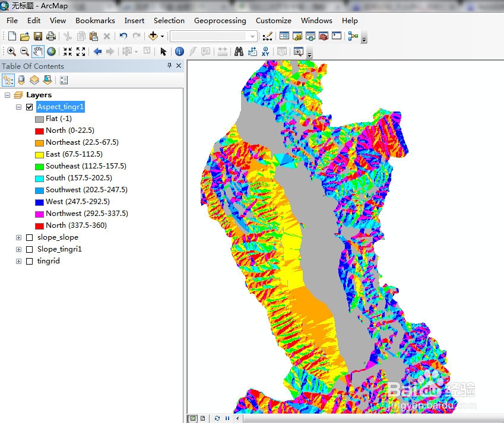This screenshot has width=504, height=423.
Task: Open the viewer window tool
Action: (298, 52)
